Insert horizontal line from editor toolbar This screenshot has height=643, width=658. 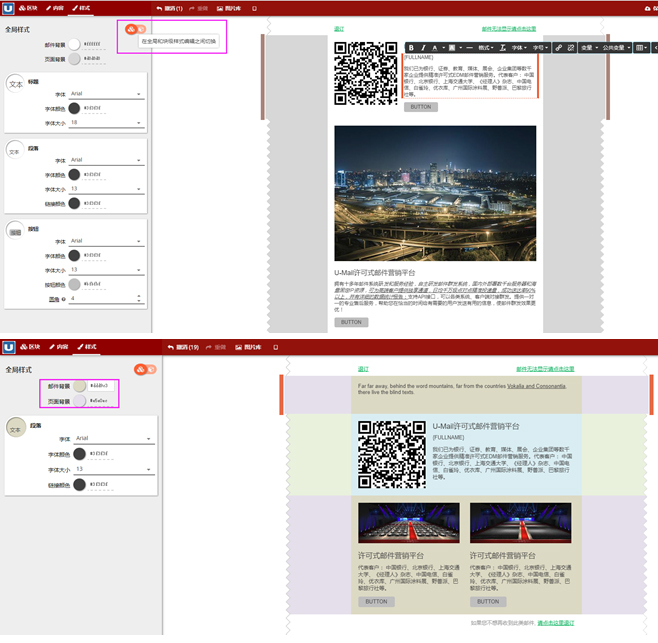(x=469, y=48)
